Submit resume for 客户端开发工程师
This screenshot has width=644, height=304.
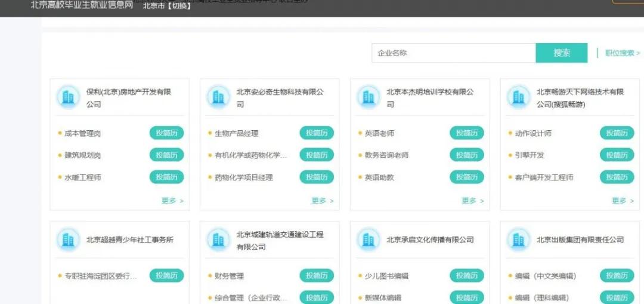617,177
